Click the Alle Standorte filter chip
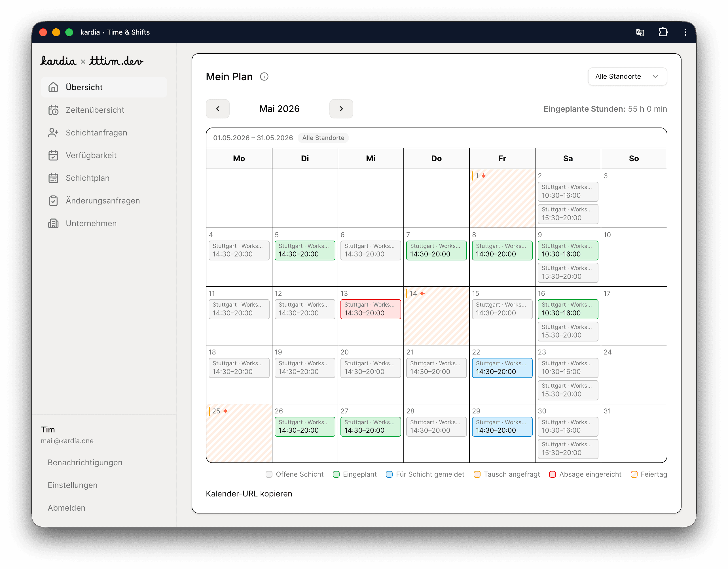Viewport: 728px width, 569px height. click(323, 138)
